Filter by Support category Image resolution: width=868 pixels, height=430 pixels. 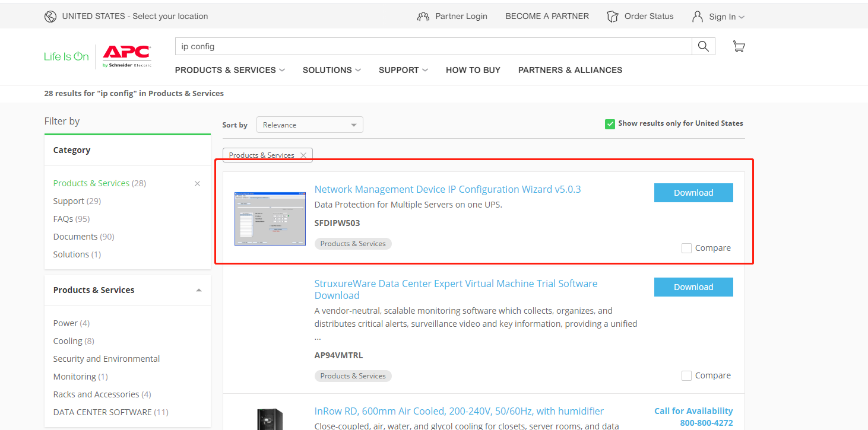[77, 201]
